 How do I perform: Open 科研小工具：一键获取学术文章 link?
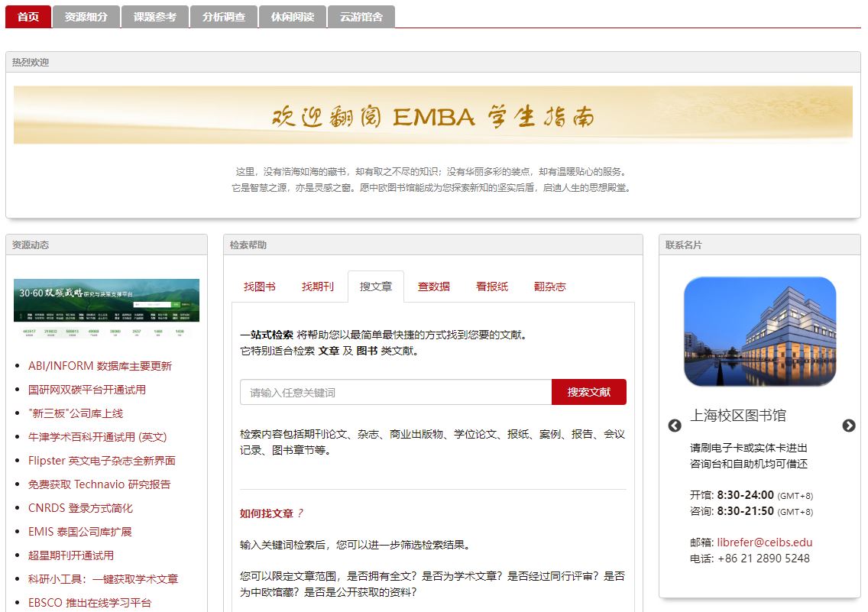103,579
